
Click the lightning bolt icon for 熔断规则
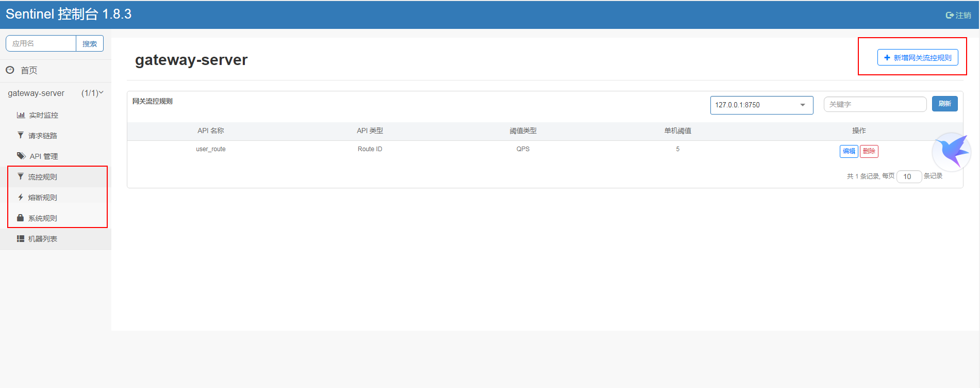[21, 197]
